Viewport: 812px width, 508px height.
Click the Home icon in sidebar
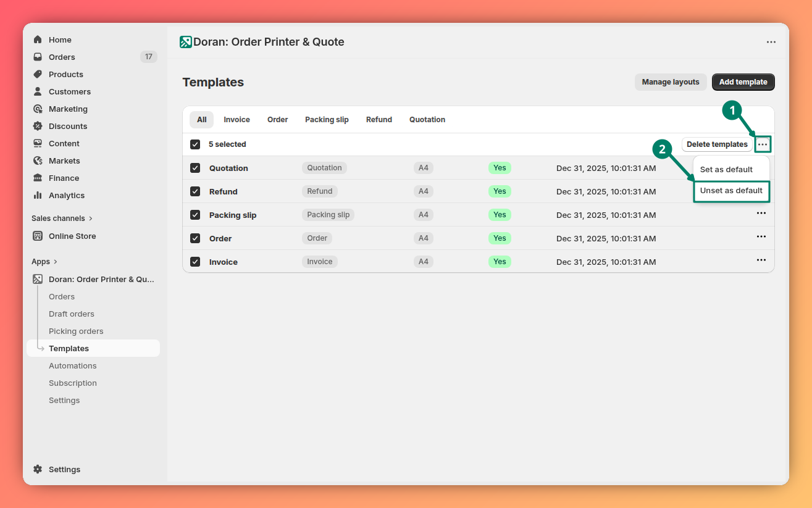[x=38, y=40]
